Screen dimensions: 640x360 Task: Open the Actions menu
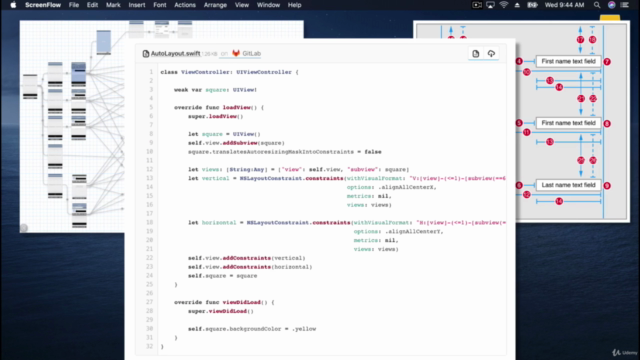[185, 5]
